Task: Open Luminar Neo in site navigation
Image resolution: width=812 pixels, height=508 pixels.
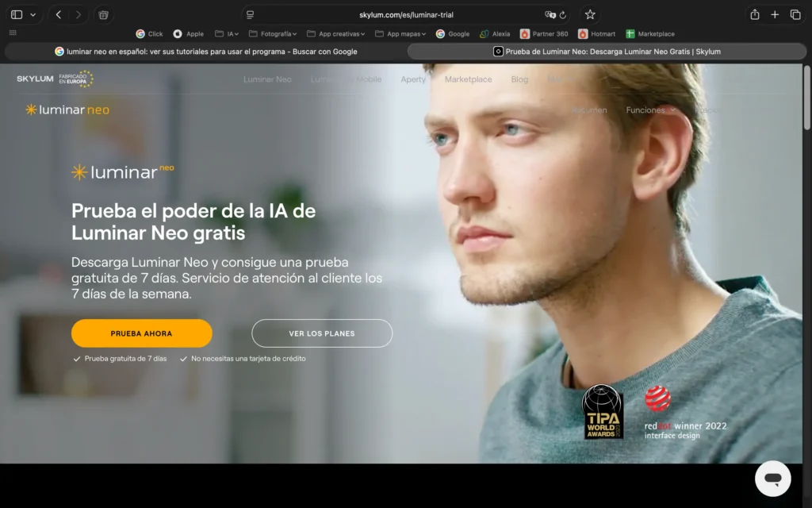Action: [267, 79]
